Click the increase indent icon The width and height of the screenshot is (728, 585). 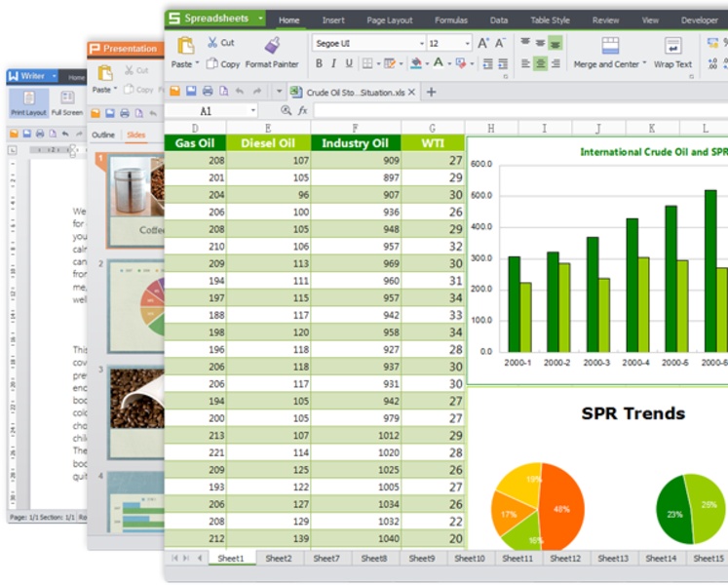point(503,63)
